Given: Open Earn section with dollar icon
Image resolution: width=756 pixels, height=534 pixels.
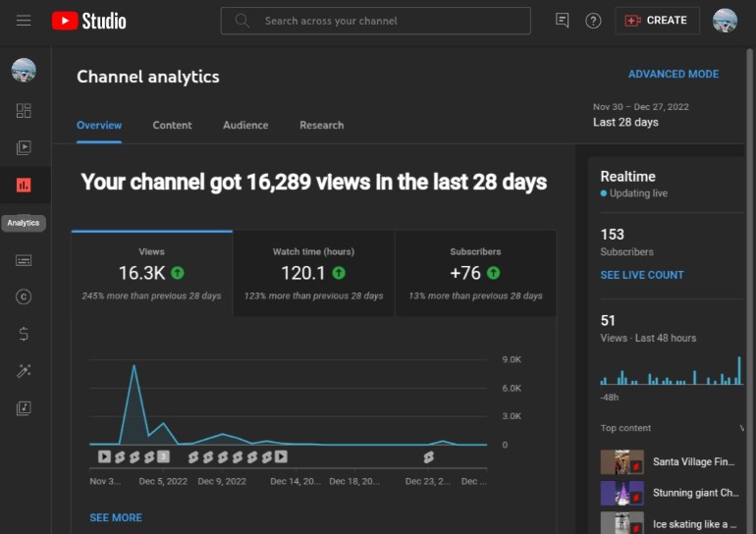Looking at the screenshot, I should click(x=24, y=334).
